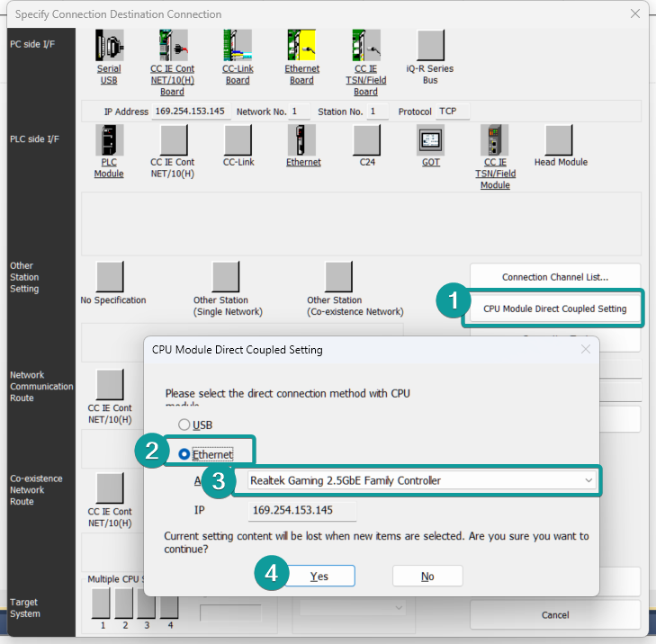Close the CPU Module Direct Coupled Setting dialog
This screenshot has width=656, height=644.
pos(585,349)
